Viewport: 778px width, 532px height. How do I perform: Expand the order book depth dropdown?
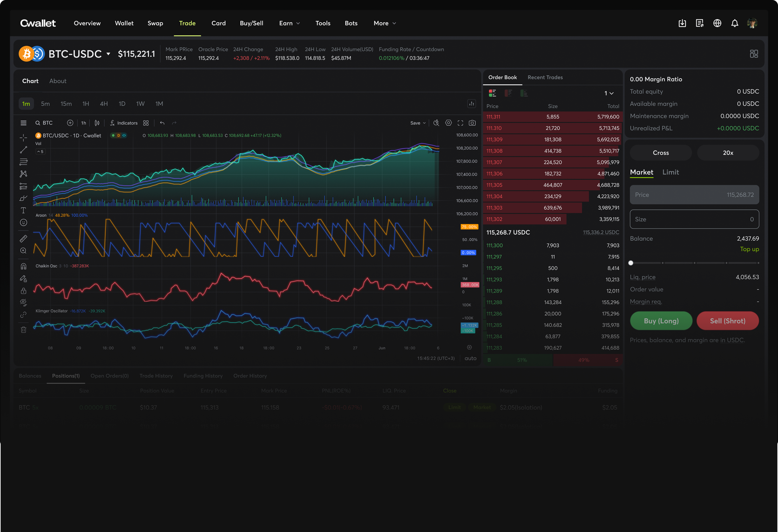tap(608, 93)
